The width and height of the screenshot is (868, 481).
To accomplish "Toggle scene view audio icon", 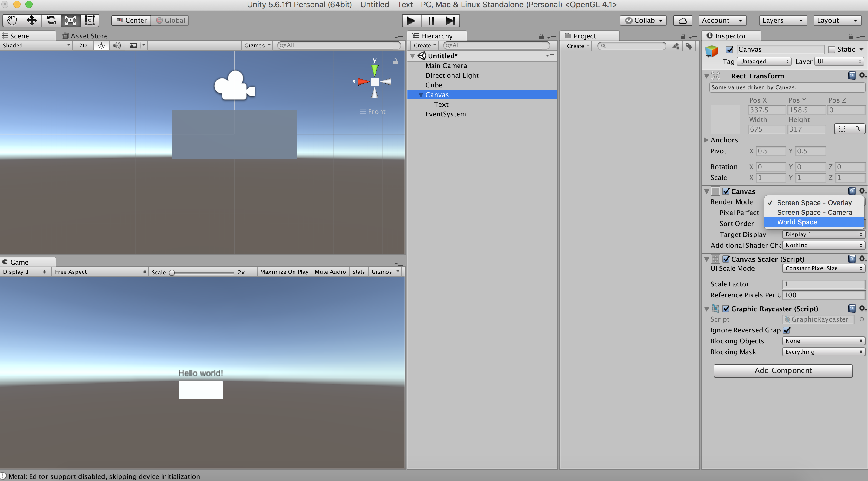I will pyautogui.click(x=117, y=45).
